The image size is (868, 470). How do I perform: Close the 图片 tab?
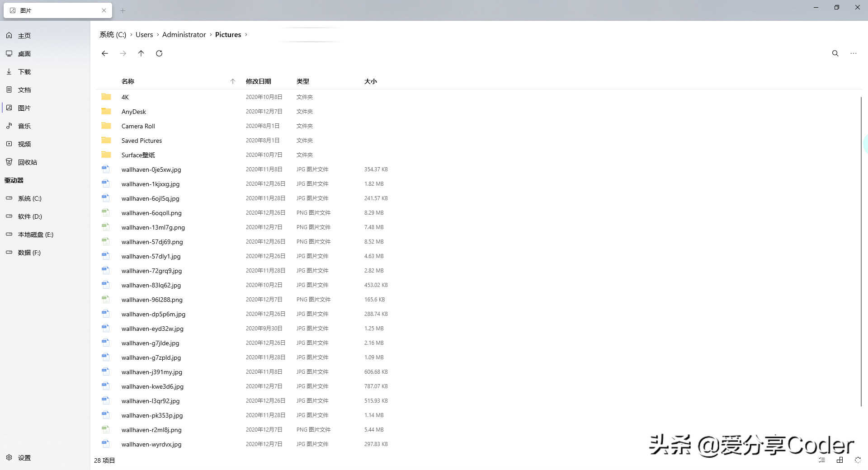(104, 10)
